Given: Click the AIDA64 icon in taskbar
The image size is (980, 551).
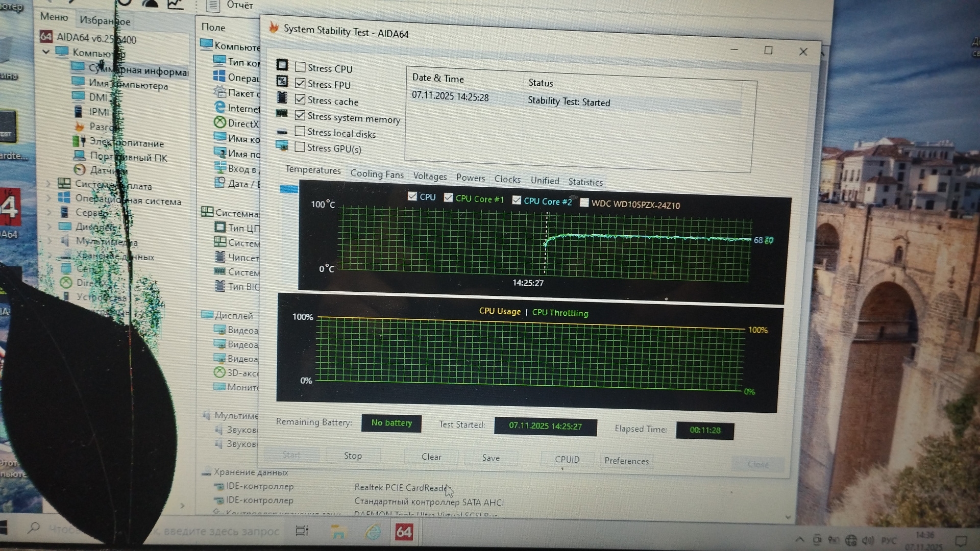Looking at the screenshot, I should (x=404, y=532).
